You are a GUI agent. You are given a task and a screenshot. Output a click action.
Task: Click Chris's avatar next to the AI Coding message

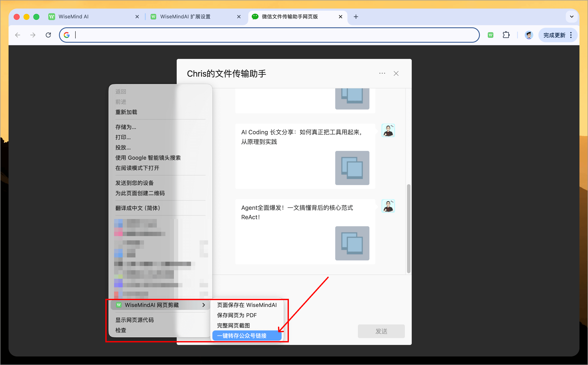coord(388,130)
